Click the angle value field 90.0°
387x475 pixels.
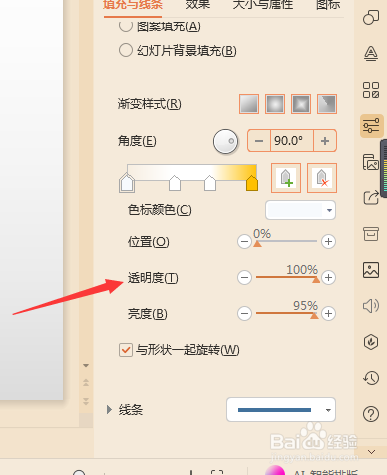pyautogui.click(x=292, y=141)
